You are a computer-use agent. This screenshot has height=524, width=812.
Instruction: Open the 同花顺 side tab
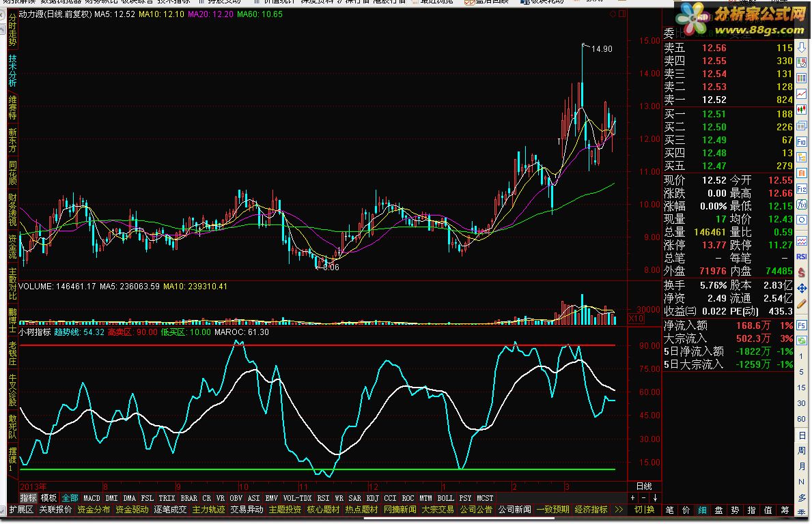pos(12,173)
